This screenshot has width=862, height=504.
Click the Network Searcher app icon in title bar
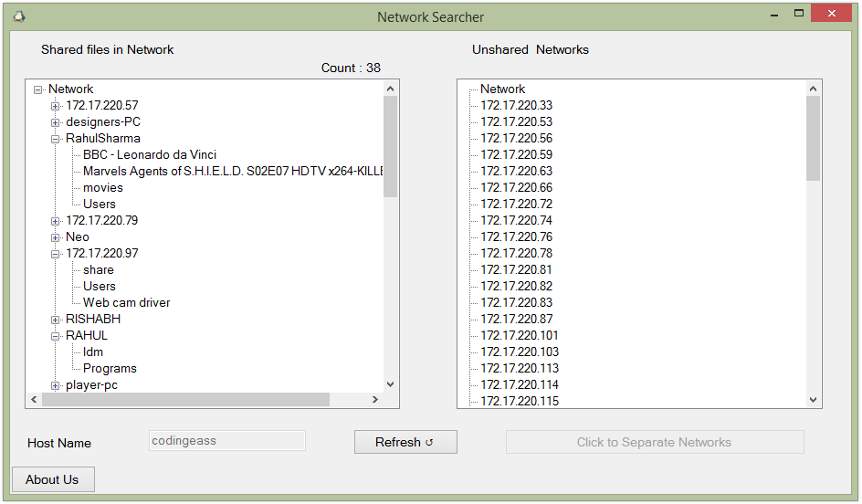19,16
